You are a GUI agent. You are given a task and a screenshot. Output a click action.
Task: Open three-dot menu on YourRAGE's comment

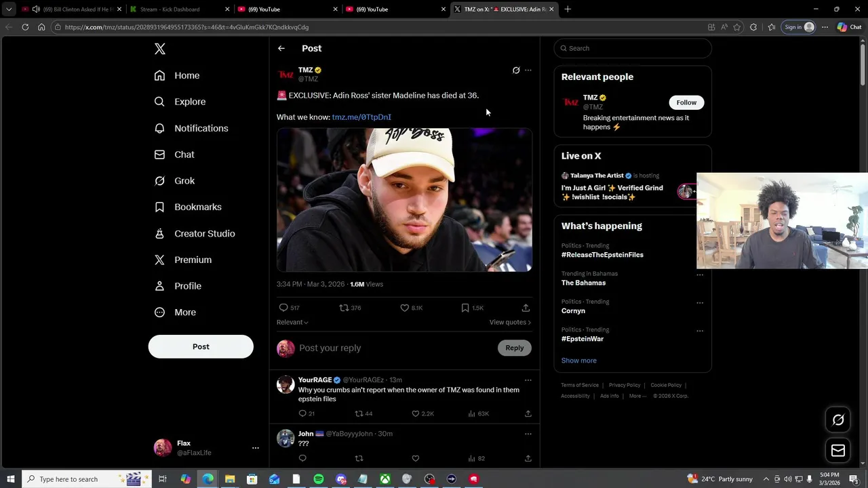528,380
